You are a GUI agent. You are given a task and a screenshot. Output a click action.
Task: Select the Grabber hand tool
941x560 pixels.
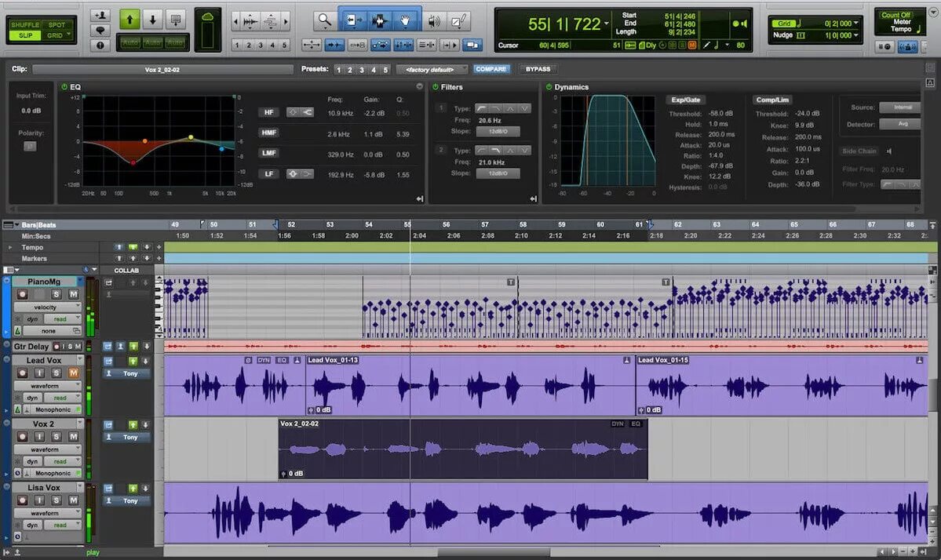[x=406, y=21]
